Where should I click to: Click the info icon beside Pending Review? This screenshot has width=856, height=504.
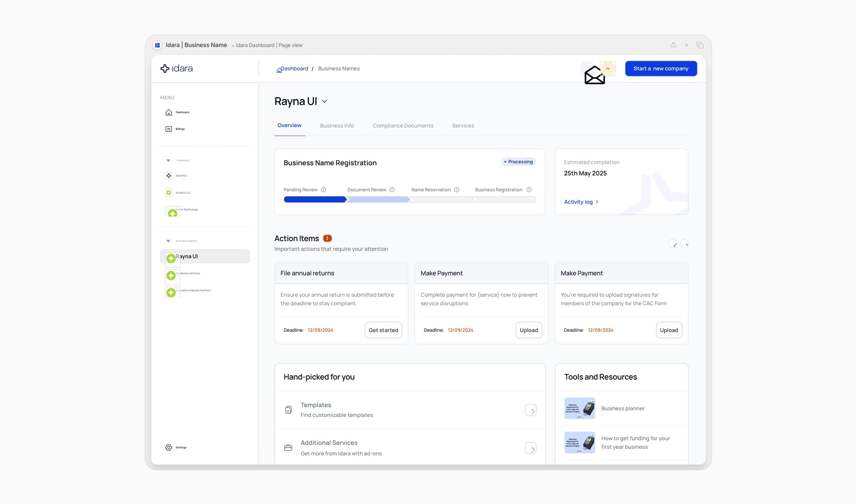[x=323, y=190]
